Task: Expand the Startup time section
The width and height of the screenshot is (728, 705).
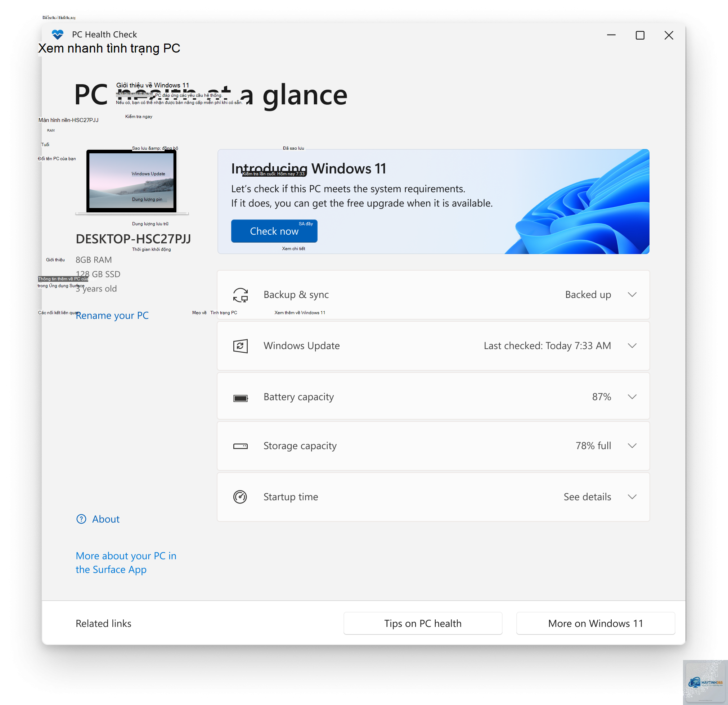Action: (632, 497)
